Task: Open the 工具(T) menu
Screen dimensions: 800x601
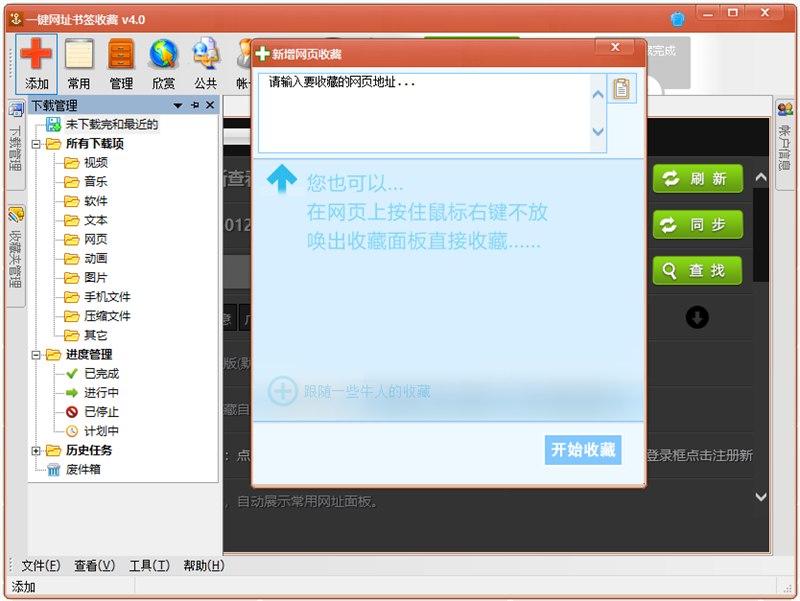Action: pyautogui.click(x=149, y=566)
